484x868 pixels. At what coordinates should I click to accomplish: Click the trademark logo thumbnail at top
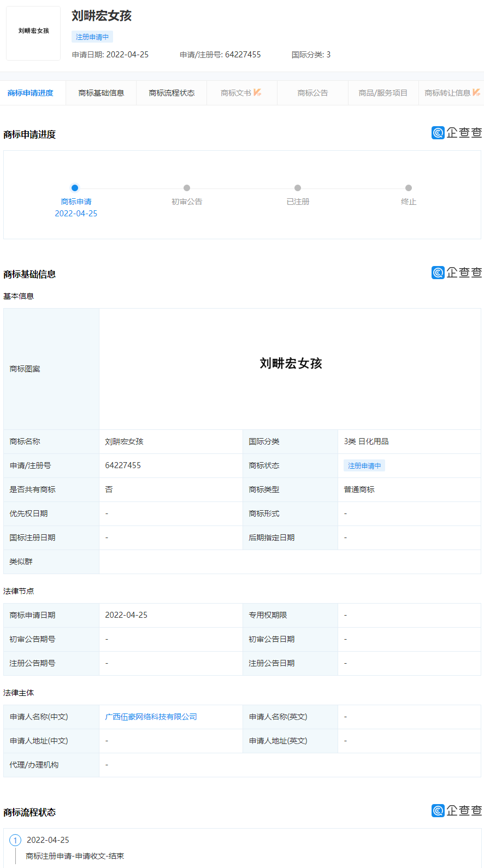point(33,33)
